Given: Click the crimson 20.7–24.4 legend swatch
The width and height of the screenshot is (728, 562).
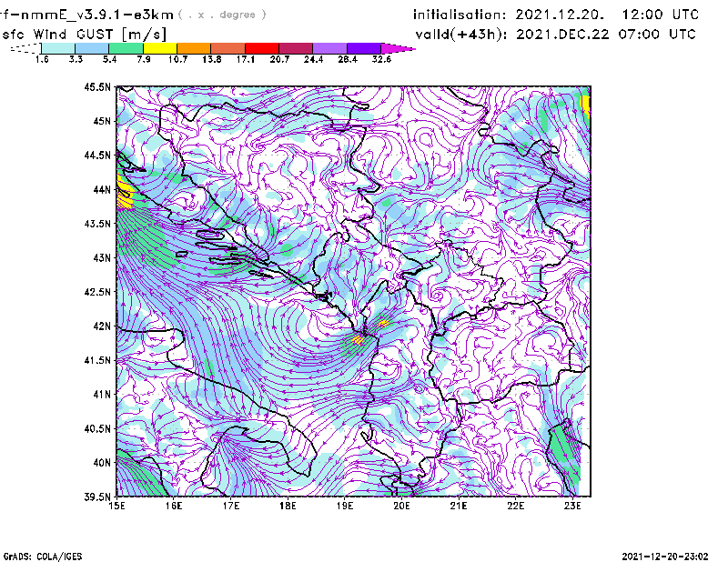Looking at the screenshot, I should coord(296,48).
